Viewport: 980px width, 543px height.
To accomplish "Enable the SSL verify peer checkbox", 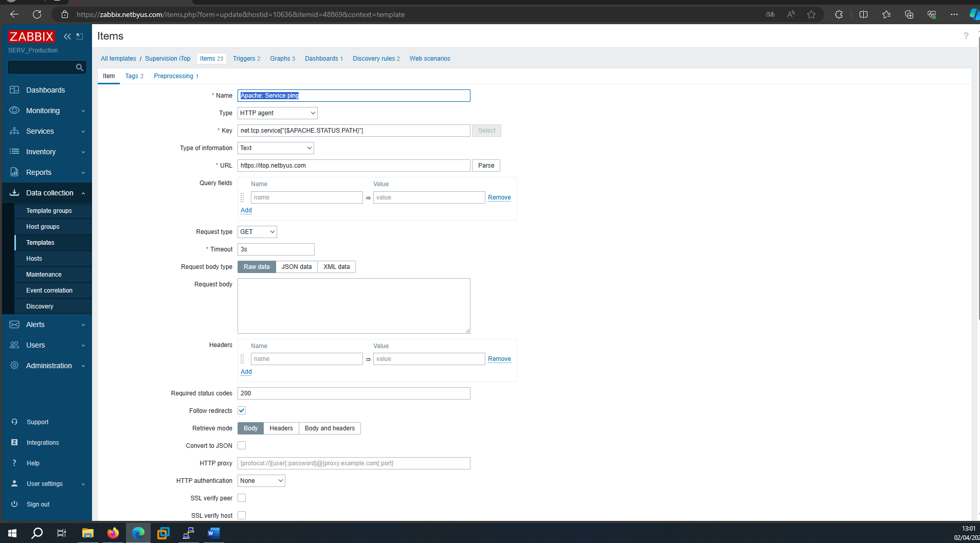I will pyautogui.click(x=242, y=498).
